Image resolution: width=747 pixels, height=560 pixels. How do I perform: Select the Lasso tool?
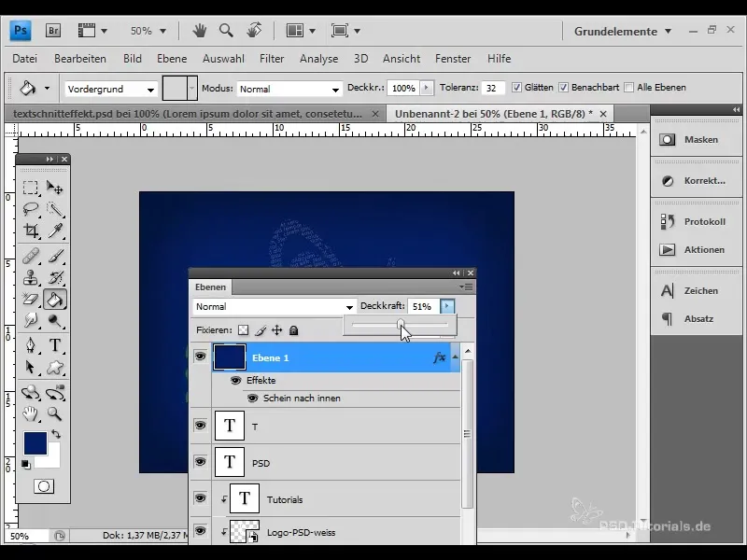[31, 209]
